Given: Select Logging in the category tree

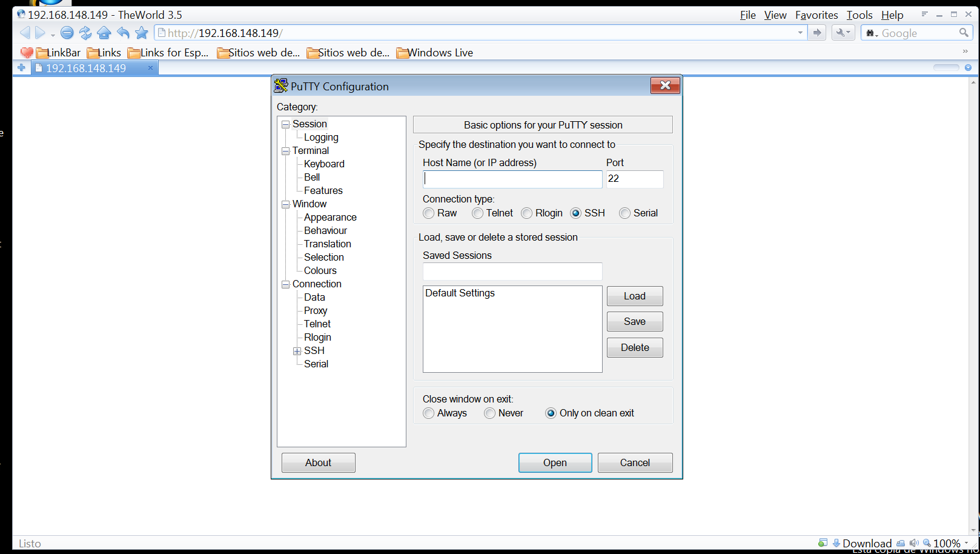Looking at the screenshot, I should (321, 138).
